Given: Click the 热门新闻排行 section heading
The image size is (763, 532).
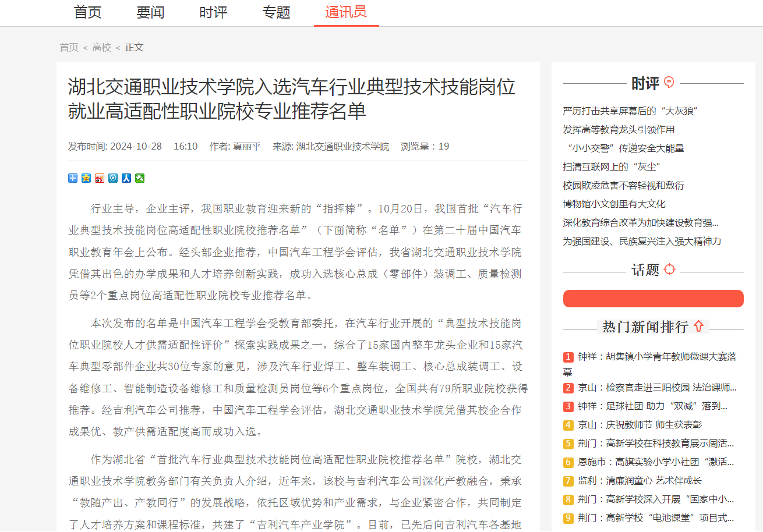Looking at the screenshot, I should click(645, 327).
